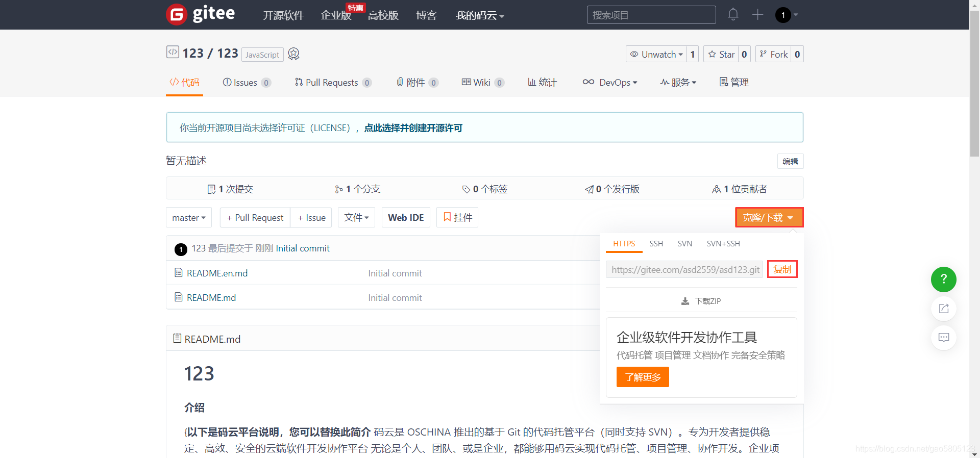This screenshot has height=458, width=980.
Task: Click the floating share icon on right
Action: [x=944, y=309]
